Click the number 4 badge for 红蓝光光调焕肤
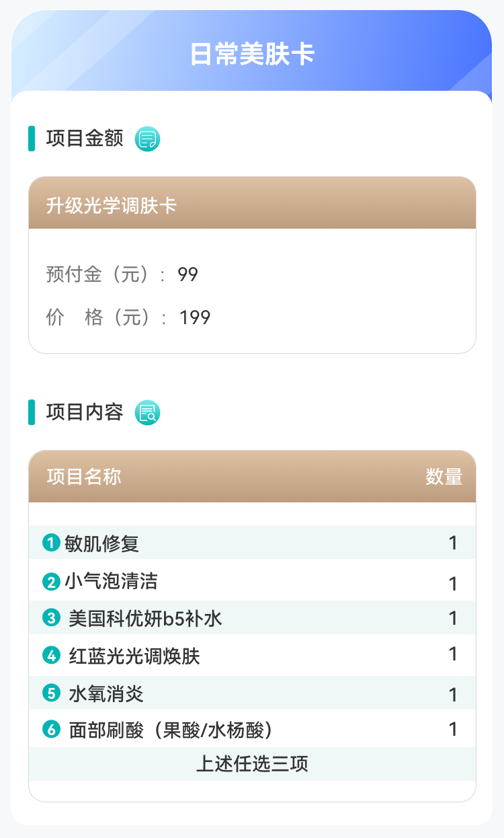Viewport: 504px width, 838px height. pos(51,655)
